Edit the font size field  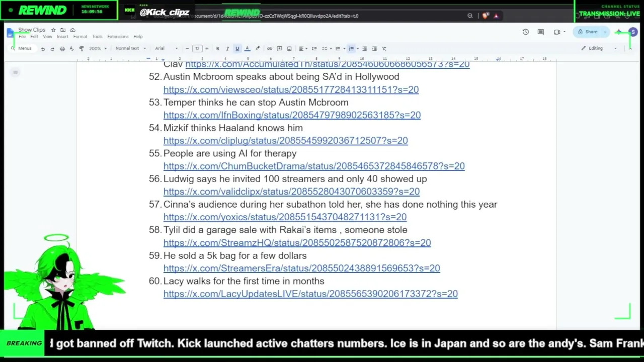[197, 49]
